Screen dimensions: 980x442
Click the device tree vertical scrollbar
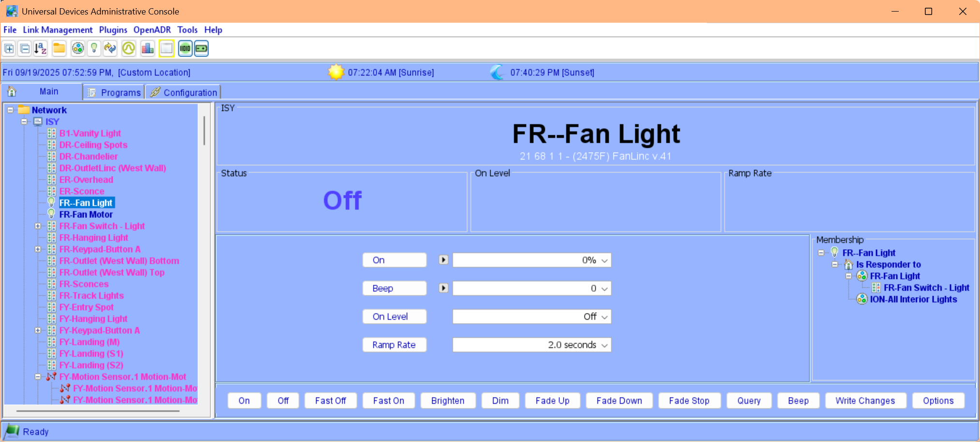pyautogui.click(x=205, y=130)
